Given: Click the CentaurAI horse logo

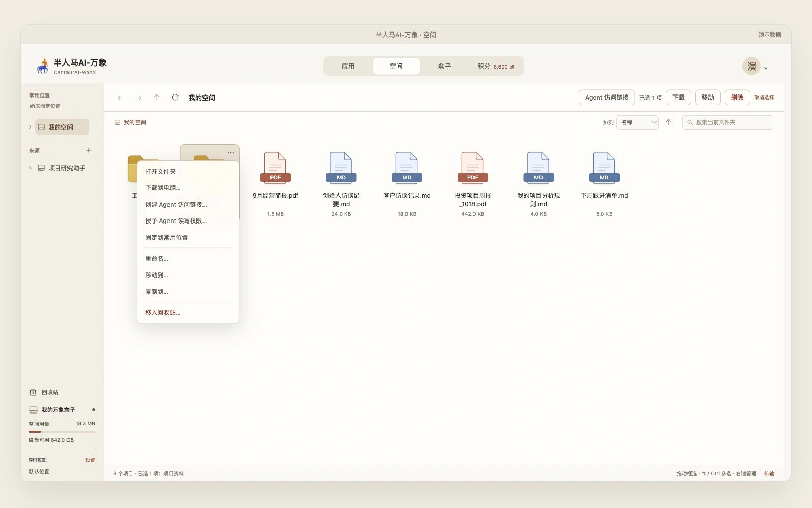Looking at the screenshot, I should [43, 66].
